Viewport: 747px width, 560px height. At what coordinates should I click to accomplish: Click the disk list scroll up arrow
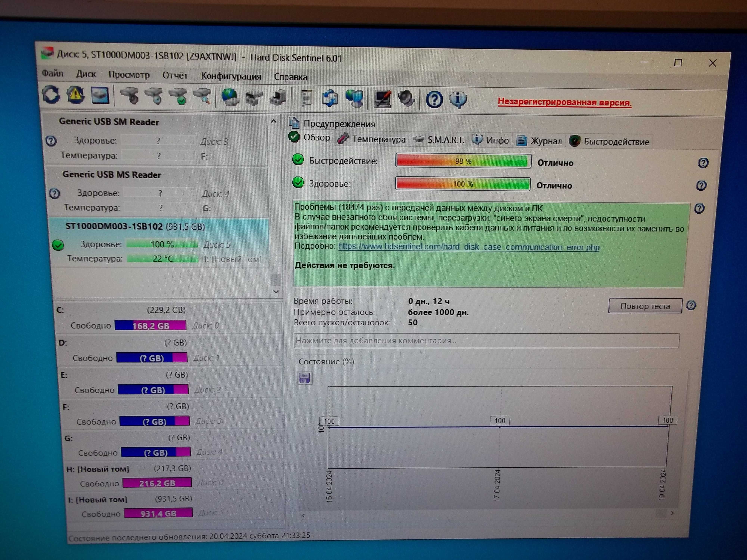pyautogui.click(x=274, y=122)
